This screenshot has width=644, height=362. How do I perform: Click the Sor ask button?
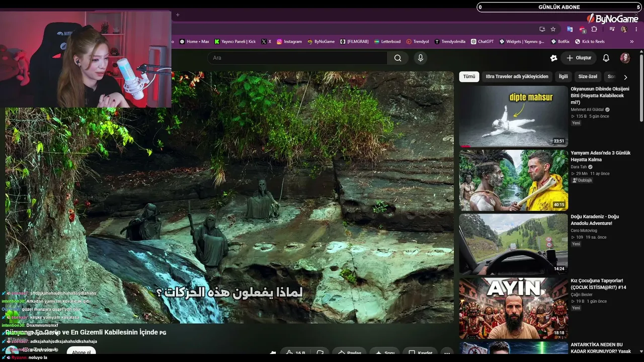tap(384, 353)
